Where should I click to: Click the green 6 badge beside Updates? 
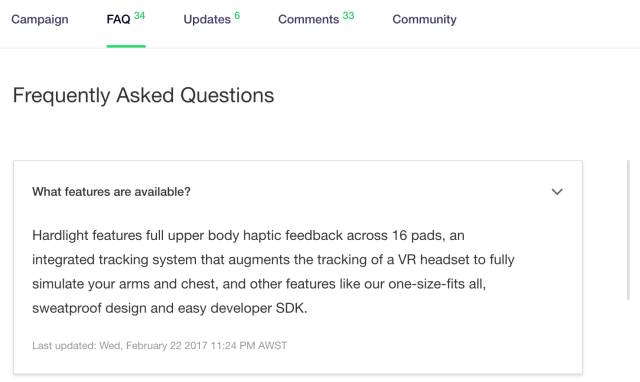tap(237, 16)
